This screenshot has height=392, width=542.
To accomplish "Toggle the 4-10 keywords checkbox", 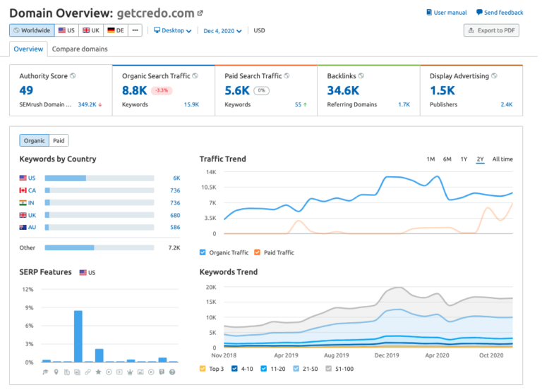I will [235, 369].
